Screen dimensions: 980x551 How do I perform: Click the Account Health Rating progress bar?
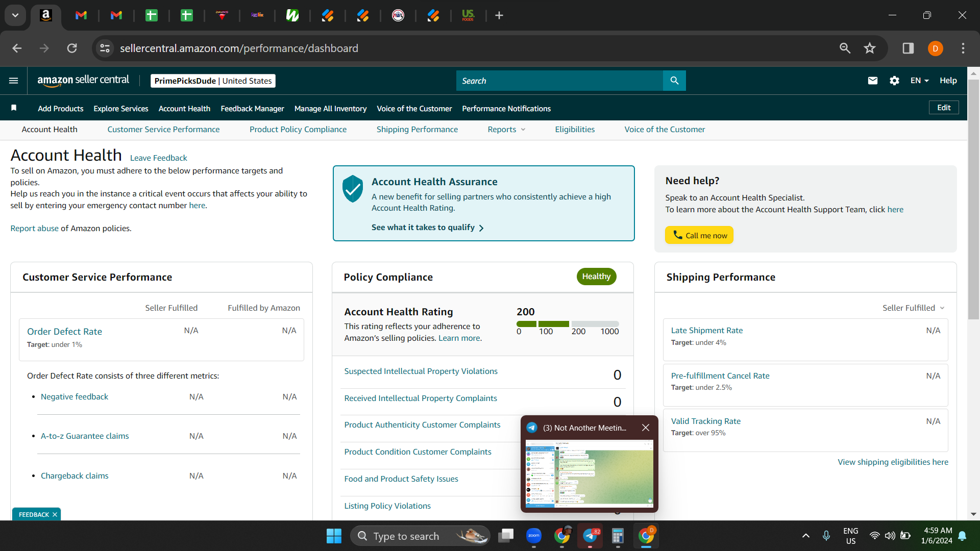pos(568,324)
